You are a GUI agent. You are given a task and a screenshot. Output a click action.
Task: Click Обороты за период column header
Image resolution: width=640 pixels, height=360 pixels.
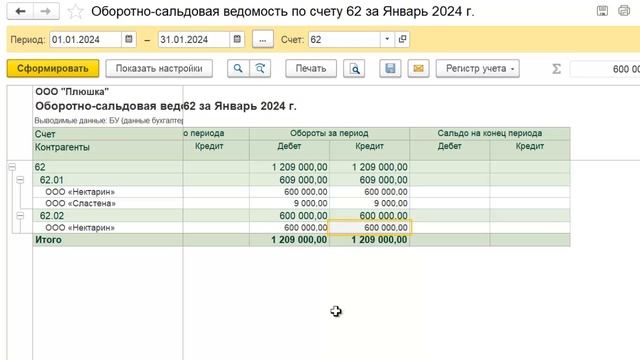tap(329, 133)
